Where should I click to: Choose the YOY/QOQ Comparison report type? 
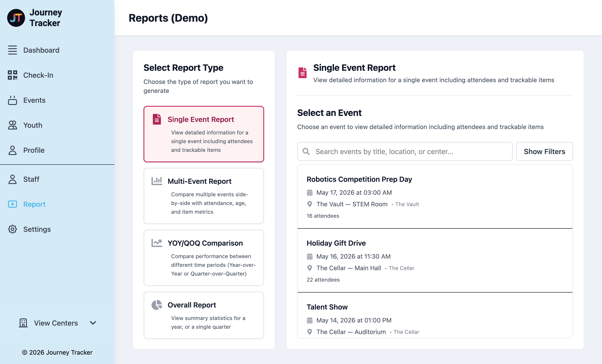coord(204,257)
